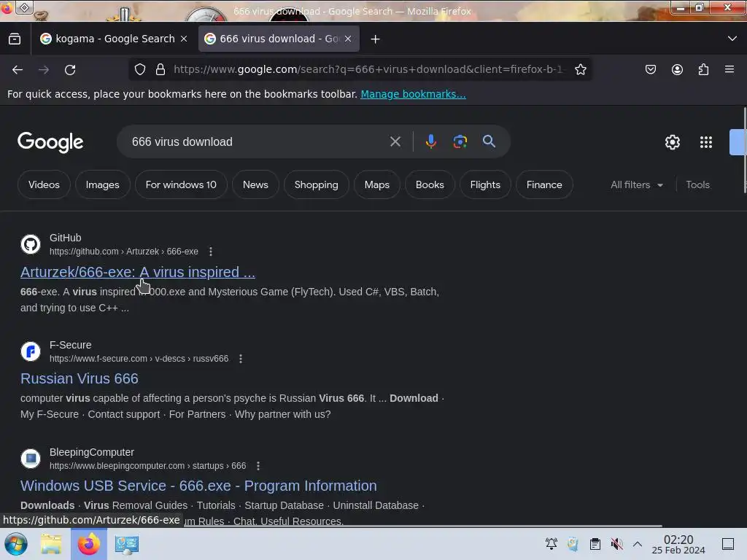Expand the All filters dropdown
The height and width of the screenshot is (560, 747).
coord(636,184)
